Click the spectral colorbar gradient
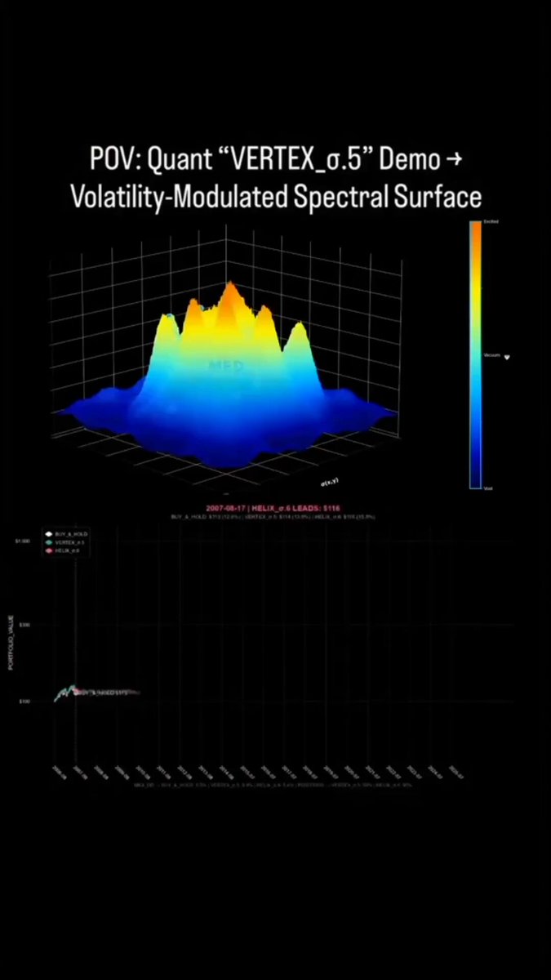 475,354
